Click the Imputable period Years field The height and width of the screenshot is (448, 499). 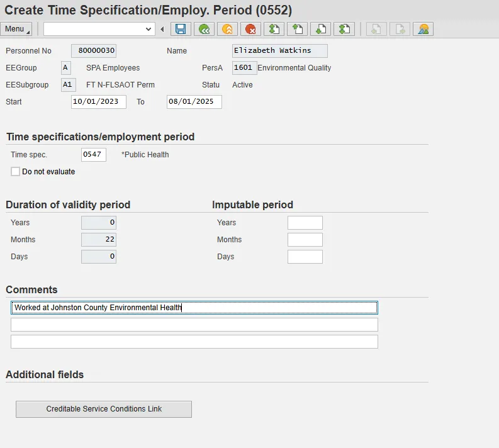click(x=305, y=223)
